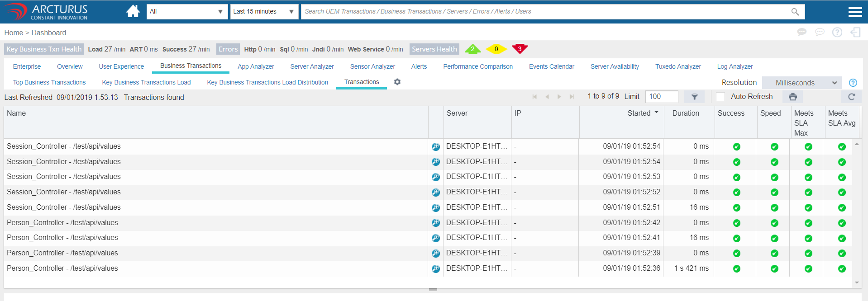Viewport: 868px width, 301px height.
Task: Click the Key Business Txn Health button
Action: pos(44,49)
